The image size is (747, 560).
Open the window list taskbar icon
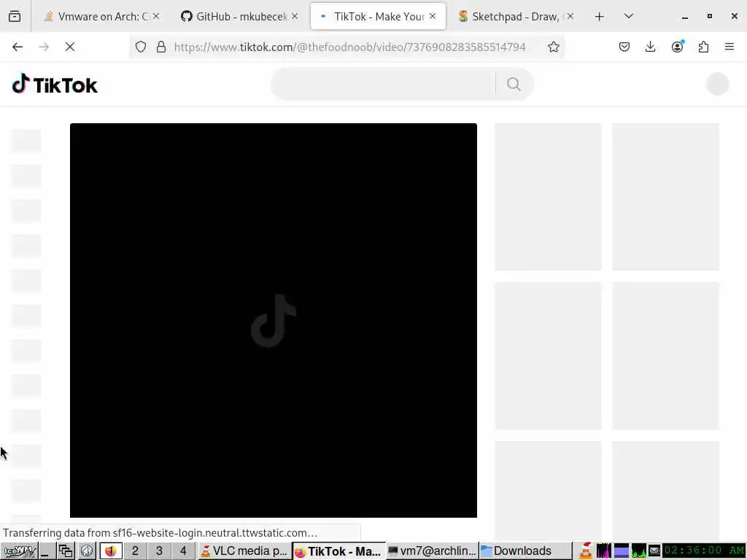click(x=65, y=551)
